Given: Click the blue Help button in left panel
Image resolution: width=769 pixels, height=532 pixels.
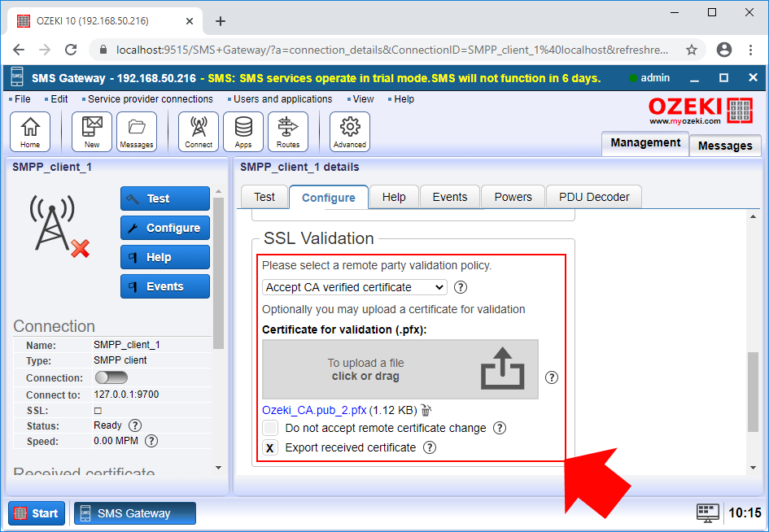Looking at the screenshot, I should pyautogui.click(x=165, y=257).
